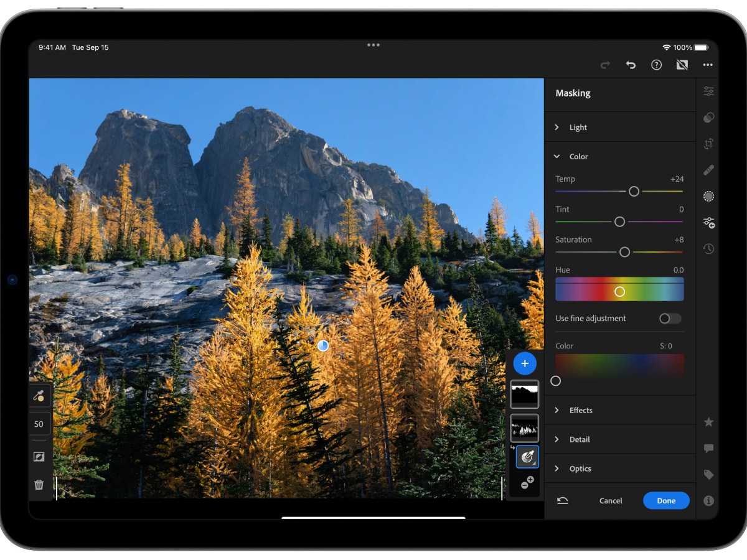747x560 pixels.
Task: Invert the mask using invert icon
Action: point(39,456)
